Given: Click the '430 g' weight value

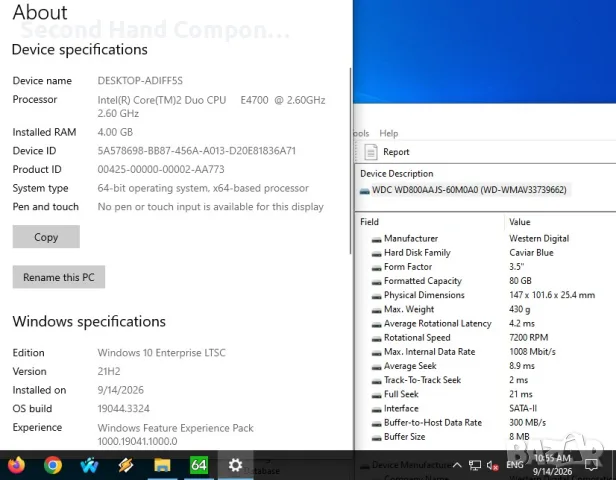Looking at the screenshot, I should pyautogui.click(x=519, y=309).
